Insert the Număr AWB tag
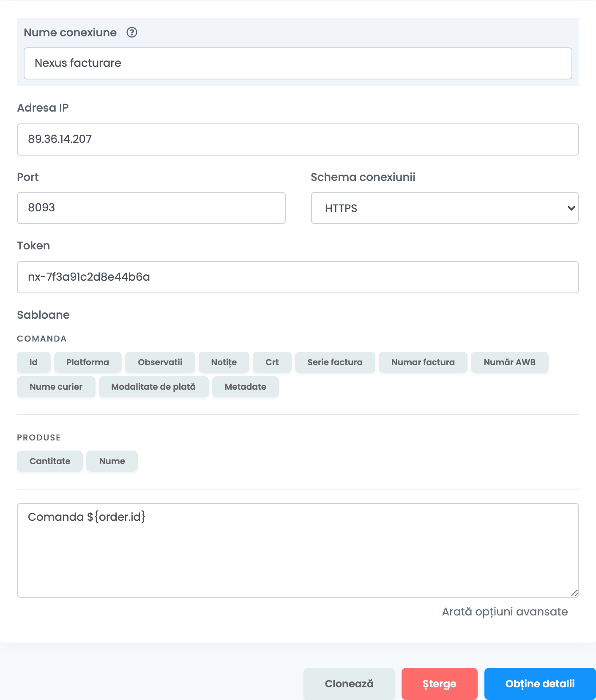This screenshot has width=596, height=700. [x=510, y=362]
